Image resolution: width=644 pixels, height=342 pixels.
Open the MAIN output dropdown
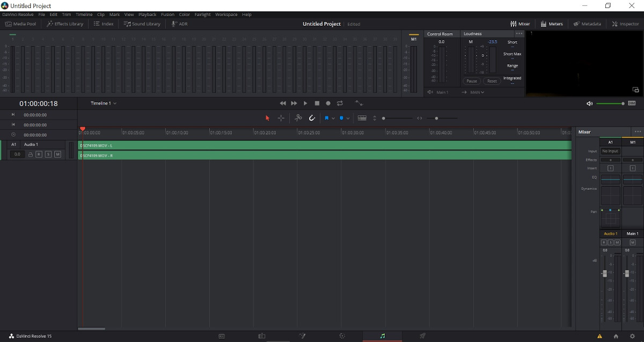click(477, 92)
